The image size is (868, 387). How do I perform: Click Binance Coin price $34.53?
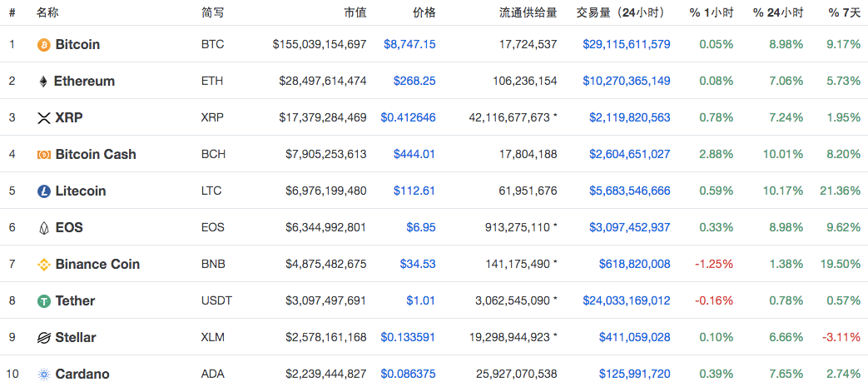(418, 264)
